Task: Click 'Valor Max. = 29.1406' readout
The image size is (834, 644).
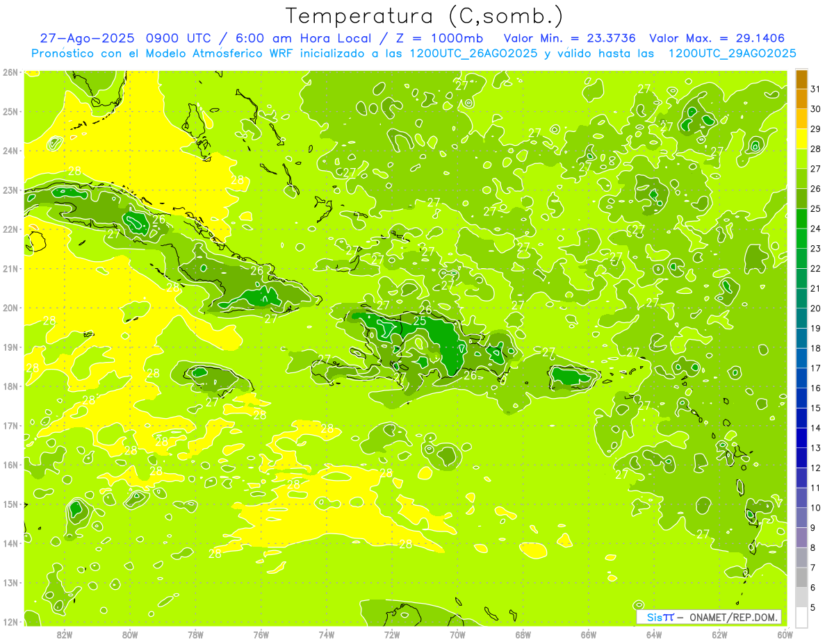Action: [717, 38]
